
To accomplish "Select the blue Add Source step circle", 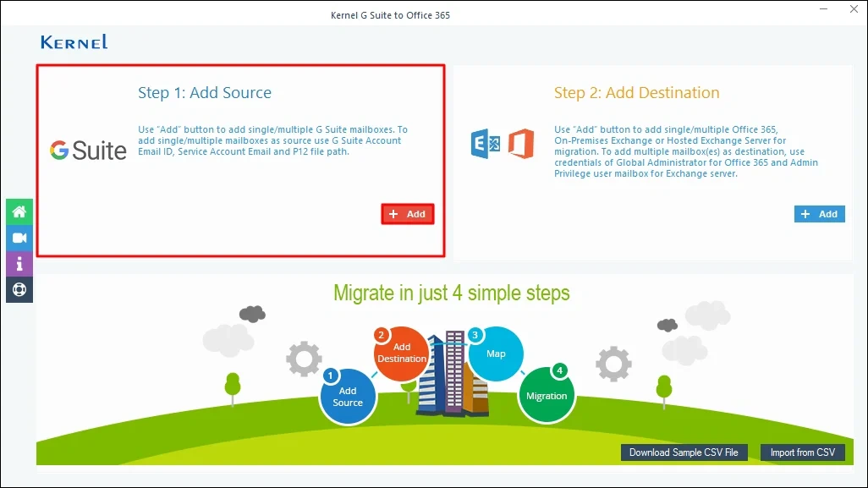I will pos(348,396).
